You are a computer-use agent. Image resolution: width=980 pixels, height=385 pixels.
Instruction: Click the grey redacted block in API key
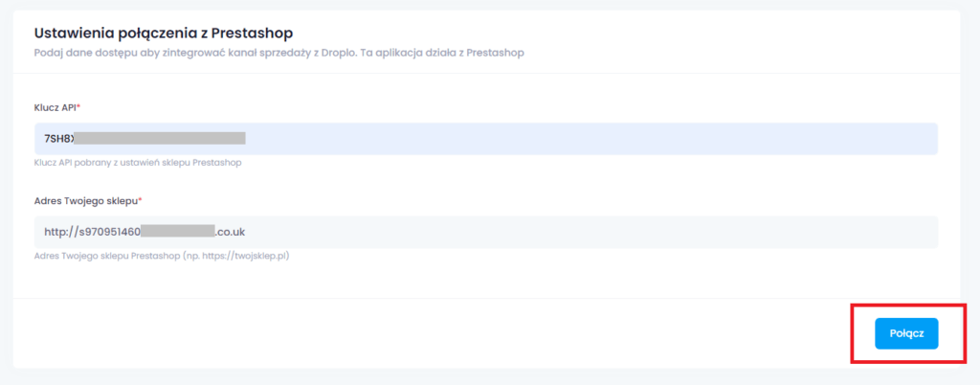click(160, 139)
